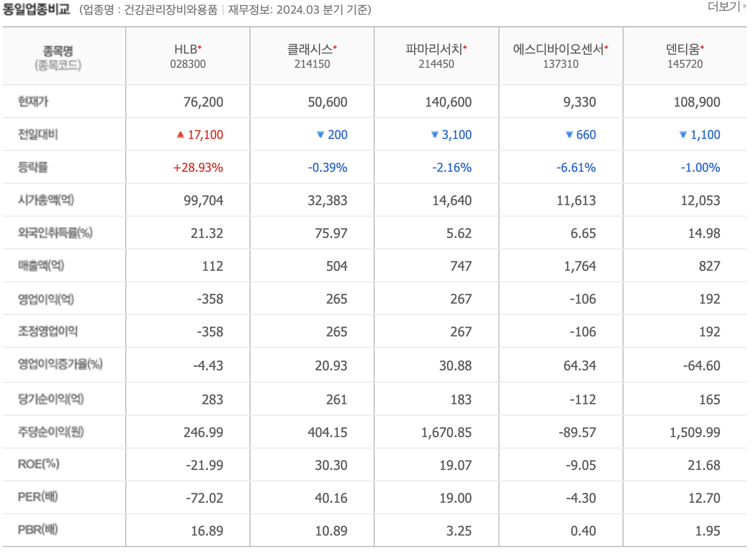Screen dimensions: 756x558
Task: Click the PER(배) row label
Action: pos(38,497)
